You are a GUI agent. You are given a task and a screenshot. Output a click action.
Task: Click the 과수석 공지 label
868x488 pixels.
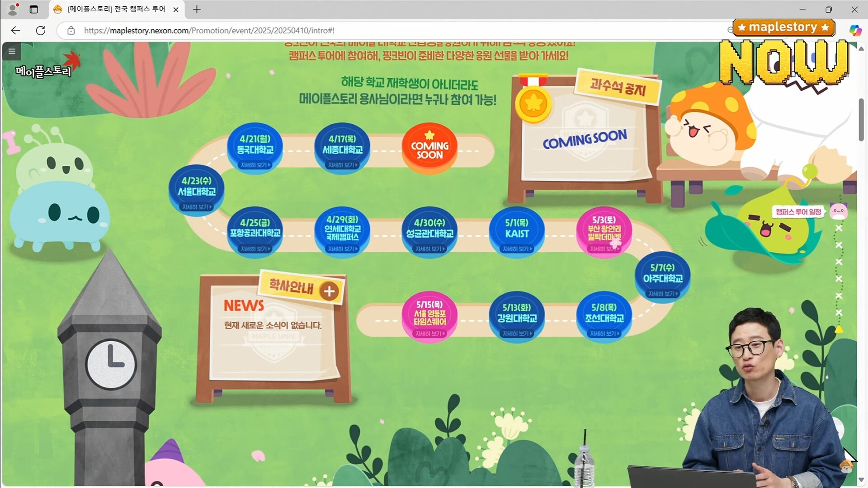pos(618,86)
